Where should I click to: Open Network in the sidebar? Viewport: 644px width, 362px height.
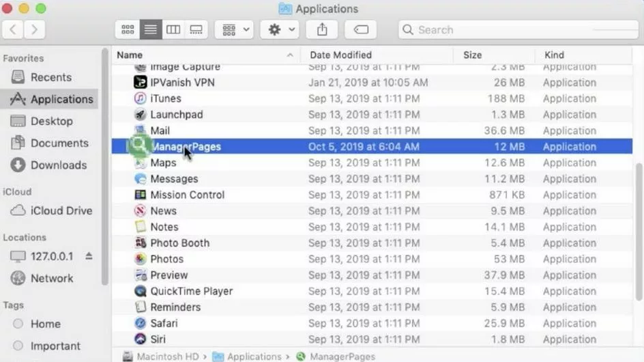tap(49, 278)
